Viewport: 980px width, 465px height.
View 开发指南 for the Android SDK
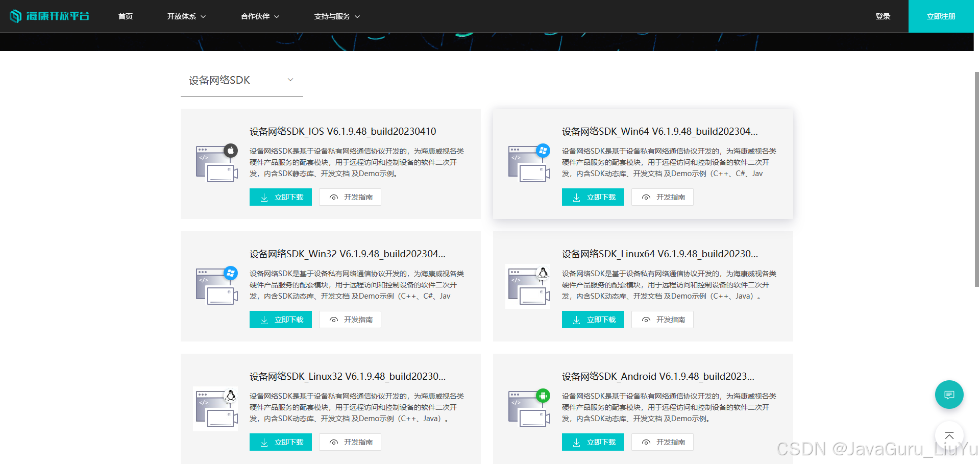663,442
